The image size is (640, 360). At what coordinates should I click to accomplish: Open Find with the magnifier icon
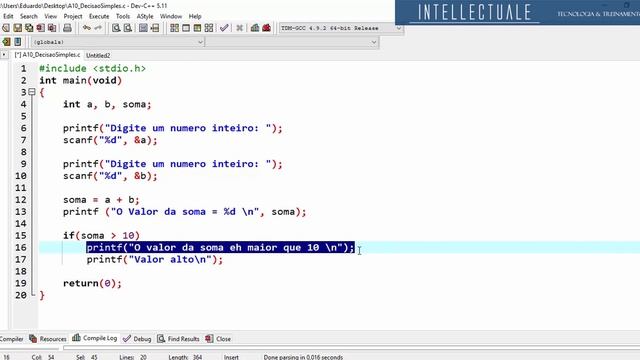(116, 28)
